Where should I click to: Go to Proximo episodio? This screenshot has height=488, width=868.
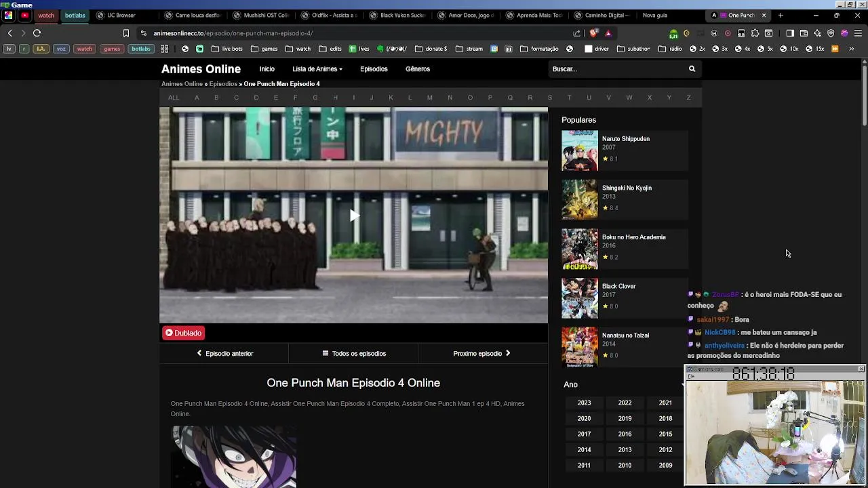481,353
